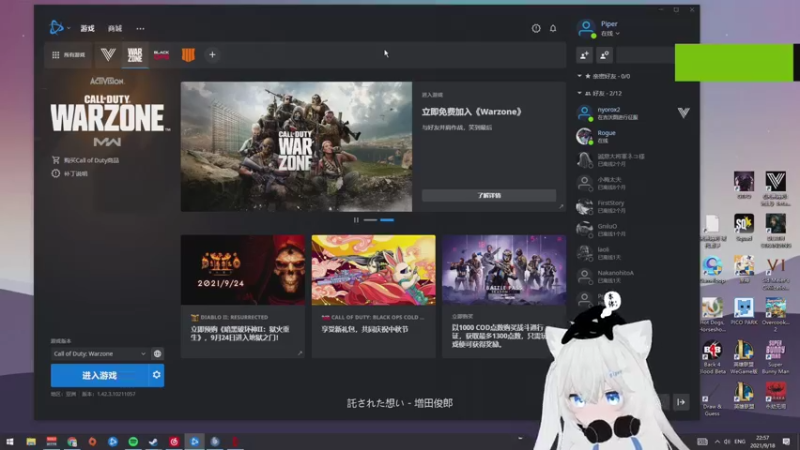
Task: Click the tray volume icon
Action: (728, 441)
